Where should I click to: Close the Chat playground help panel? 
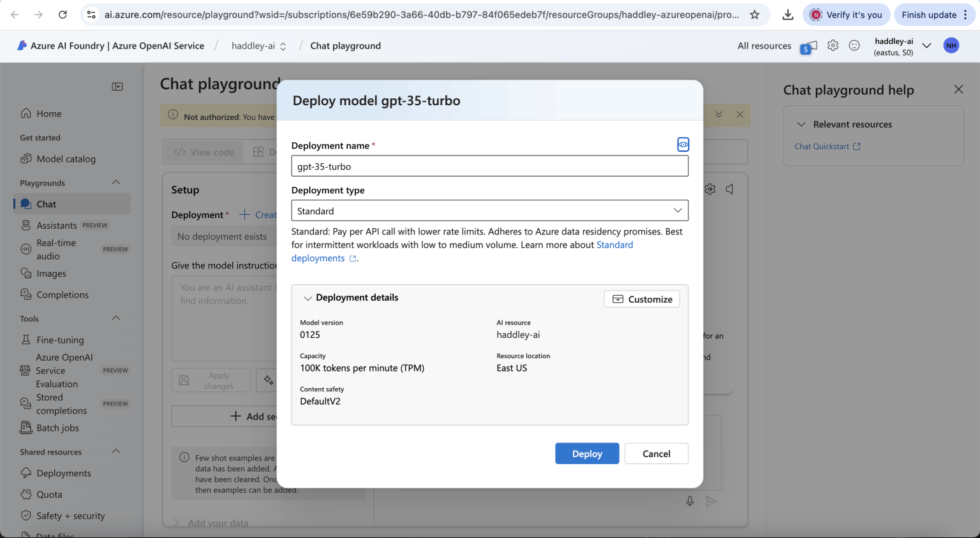(958, 90)
